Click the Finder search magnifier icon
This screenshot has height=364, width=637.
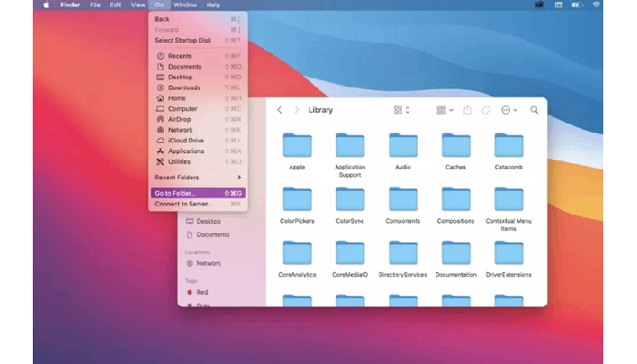(534, 110)
